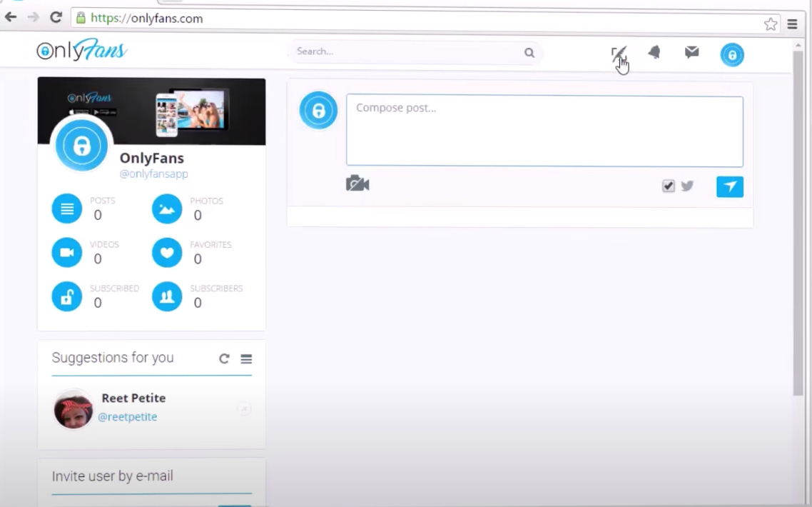The width and height of the screenshot is (812, 507).
Task: Click the Twitter bird icon
Action: (x=687, y=186)
